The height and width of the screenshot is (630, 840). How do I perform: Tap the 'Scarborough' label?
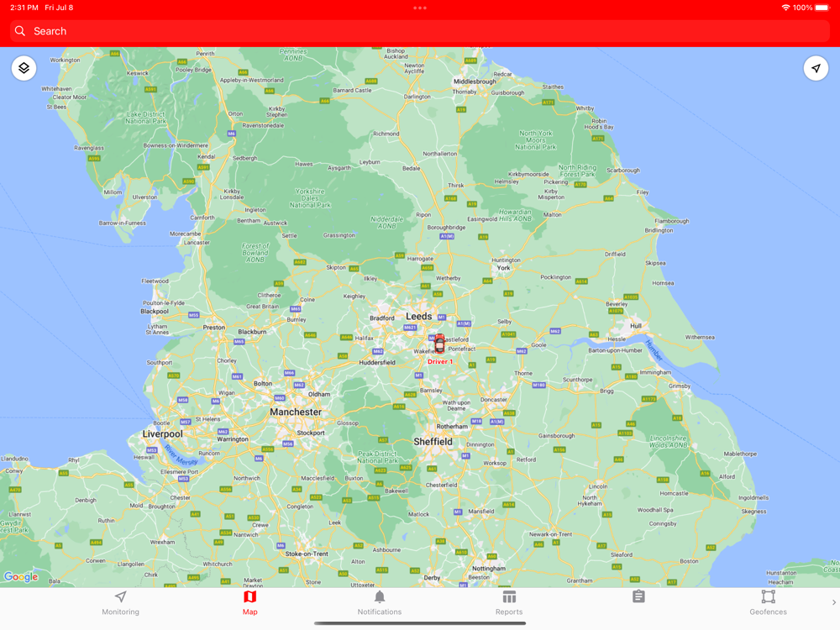click(x=623, y=171)
